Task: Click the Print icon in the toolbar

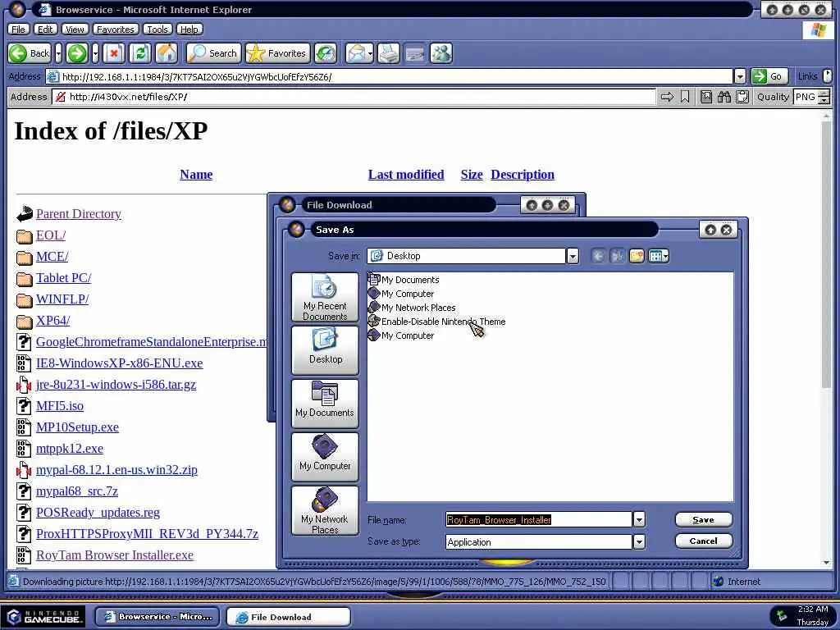Action: [x=389, y=53]
